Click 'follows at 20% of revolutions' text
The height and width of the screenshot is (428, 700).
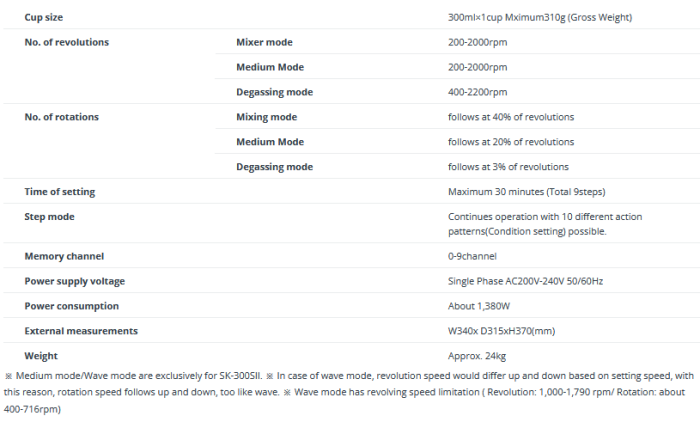click(510, 142)
